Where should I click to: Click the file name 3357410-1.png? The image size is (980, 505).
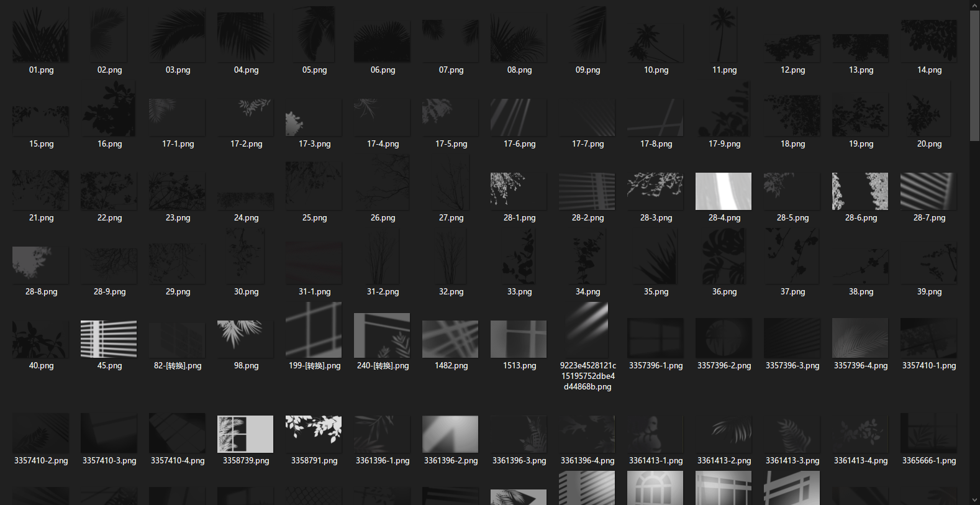coord(929,366)
